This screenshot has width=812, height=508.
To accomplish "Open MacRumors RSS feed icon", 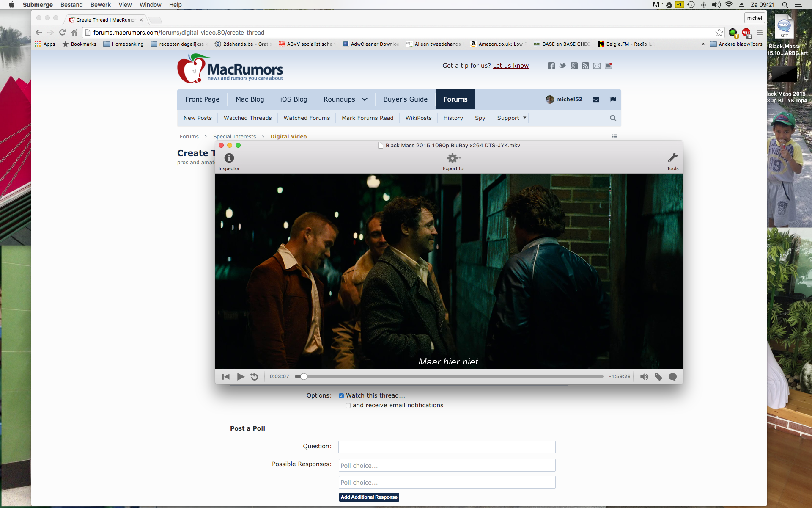I will (x=585, y=66).
